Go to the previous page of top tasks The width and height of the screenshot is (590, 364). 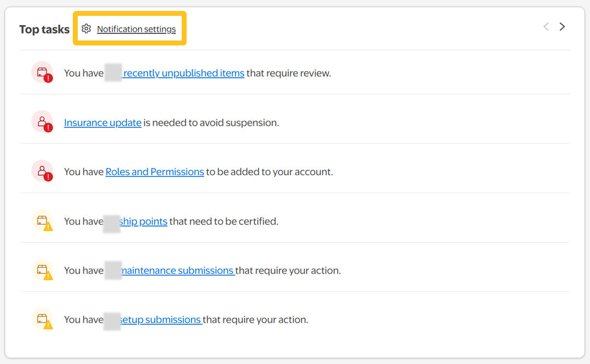tap(546, 27)
